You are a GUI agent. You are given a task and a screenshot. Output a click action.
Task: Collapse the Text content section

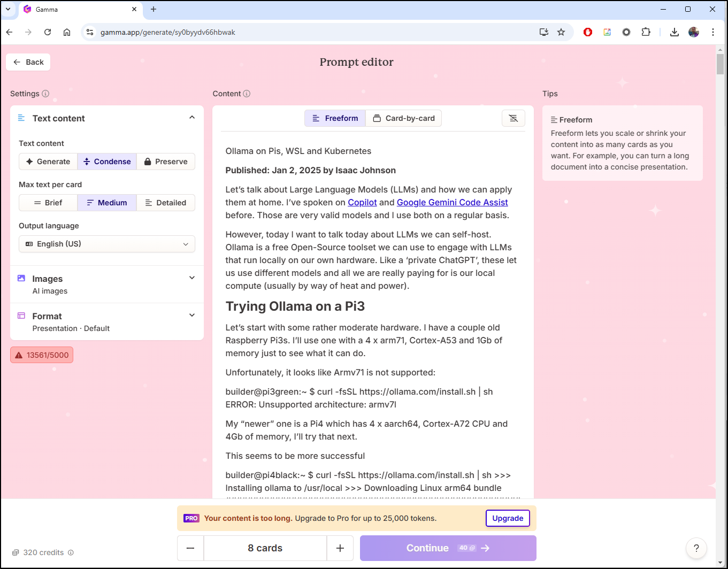(192, 118)
